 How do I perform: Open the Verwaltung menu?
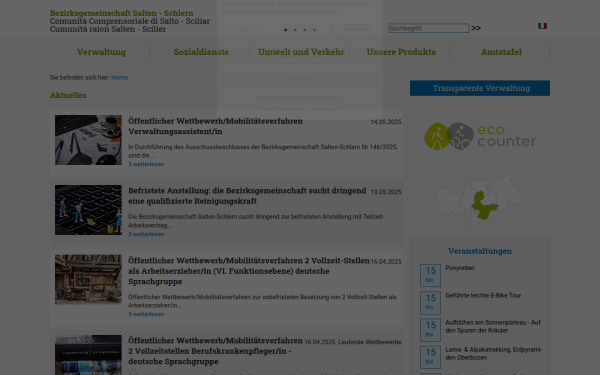tap(101, 52)
